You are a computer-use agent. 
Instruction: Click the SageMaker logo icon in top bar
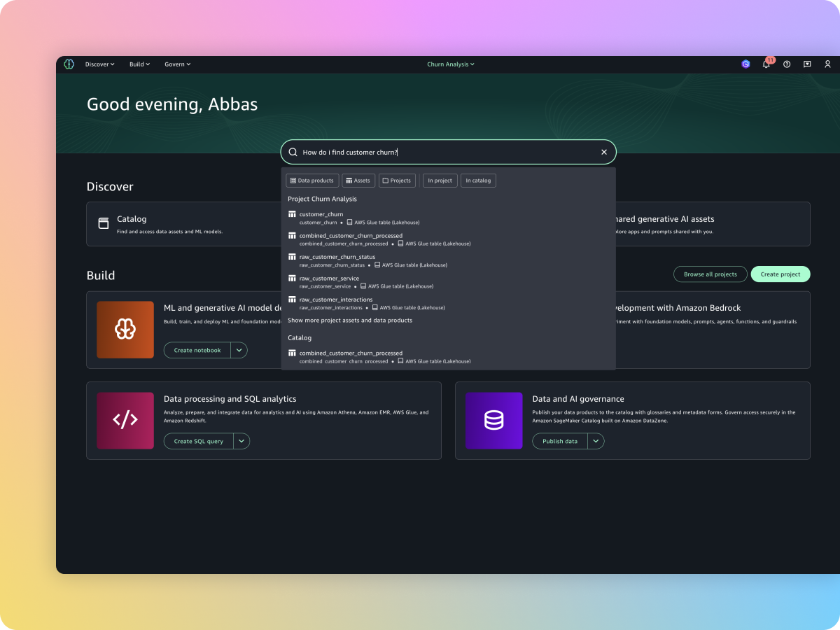69,64
